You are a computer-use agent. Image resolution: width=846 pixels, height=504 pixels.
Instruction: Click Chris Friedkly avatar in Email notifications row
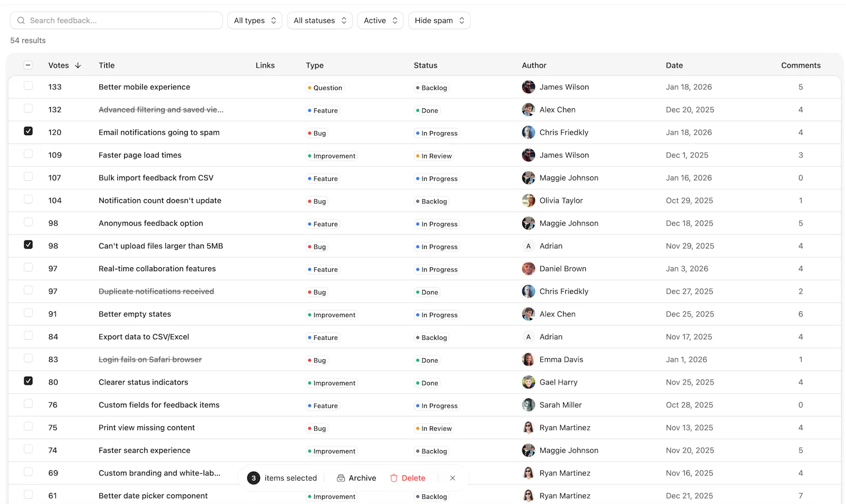tap(528, 133)
